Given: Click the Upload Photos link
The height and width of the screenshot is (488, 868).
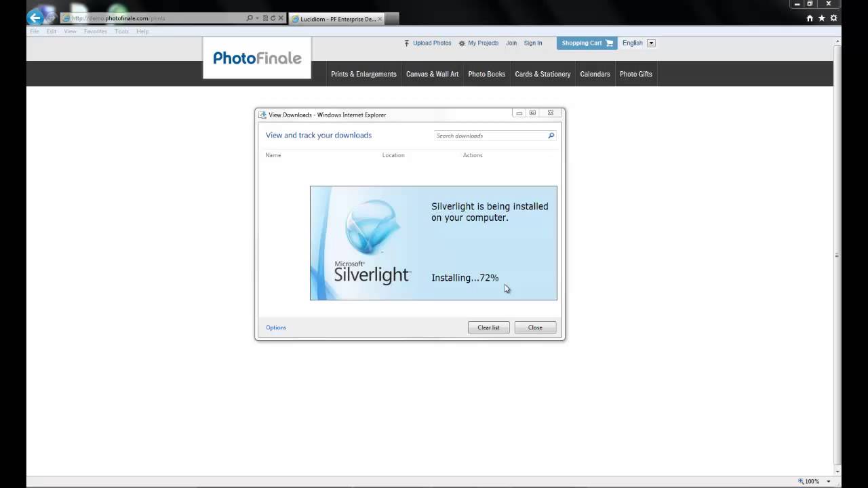Looking at the screenshot, I should point(432,43).
